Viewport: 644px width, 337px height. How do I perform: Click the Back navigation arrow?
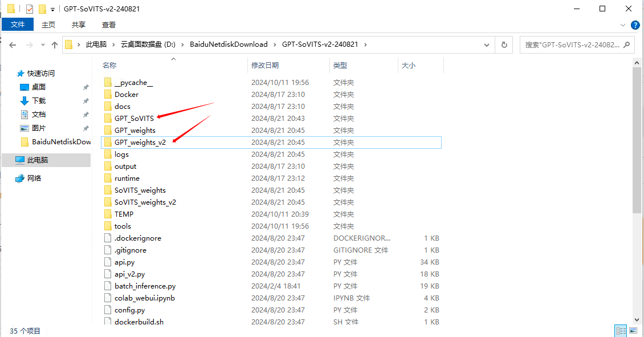[13, 44]
